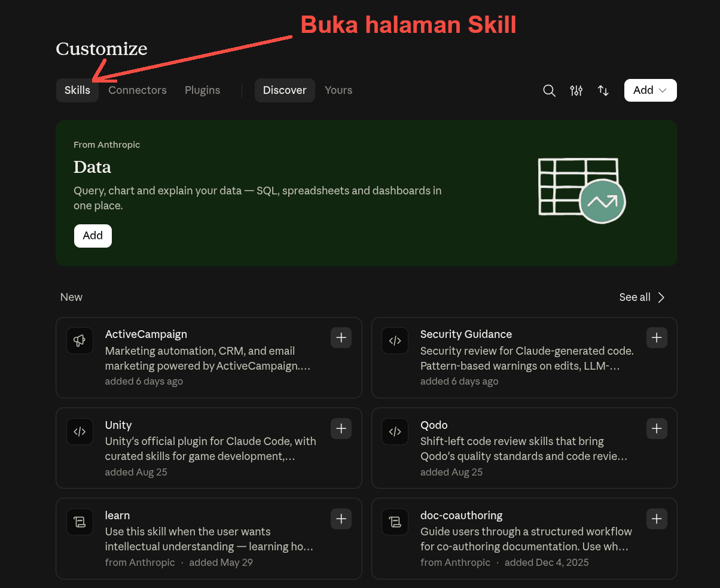The image size is (720, 588).
Task: Open the Unity card title
Action: tap(118, 425)
